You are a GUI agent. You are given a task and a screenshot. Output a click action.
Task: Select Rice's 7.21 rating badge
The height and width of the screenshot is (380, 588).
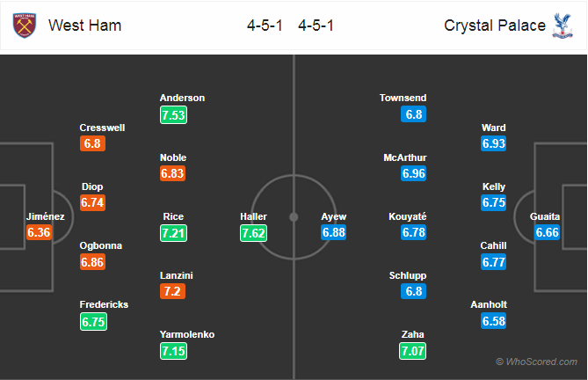pos(174,233)
